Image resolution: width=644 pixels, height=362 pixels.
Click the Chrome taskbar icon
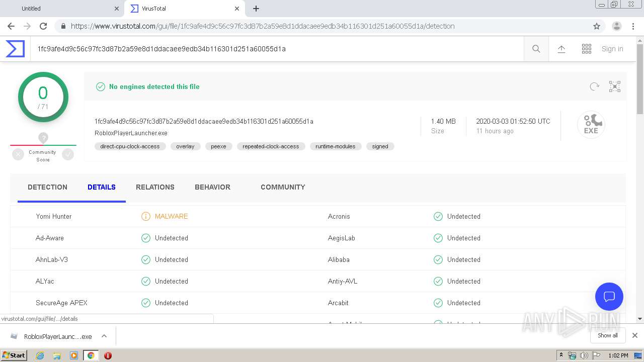click(91, 355)
